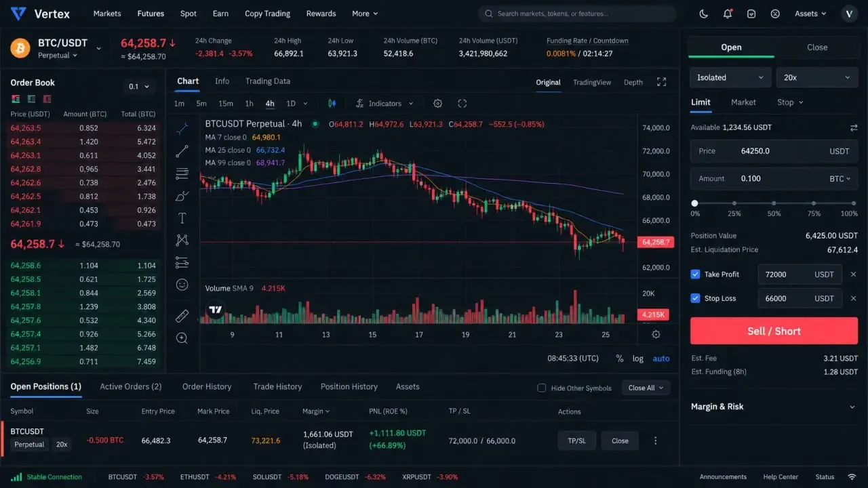Expand the order book 0.1 precision dropdown
Image resolution: width=868 pixels, height=488 pixels.
pyautogui.click(x=141, y=86)
